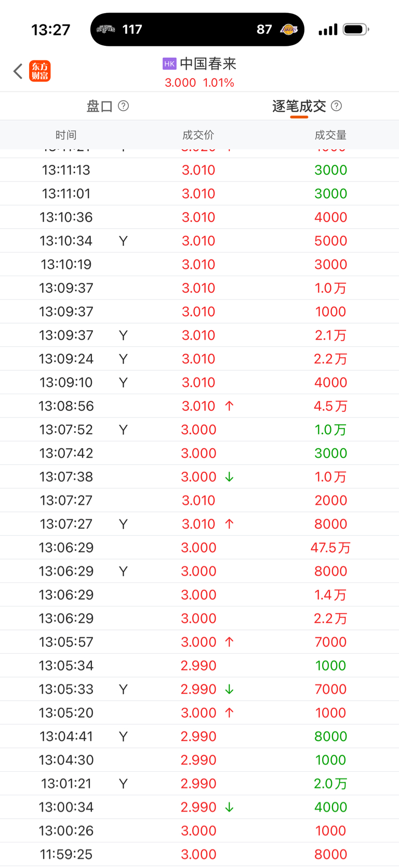Viewport: 399px width, 868px height.
Task: Tap the purple HK market badge
Action: [169, 64]
